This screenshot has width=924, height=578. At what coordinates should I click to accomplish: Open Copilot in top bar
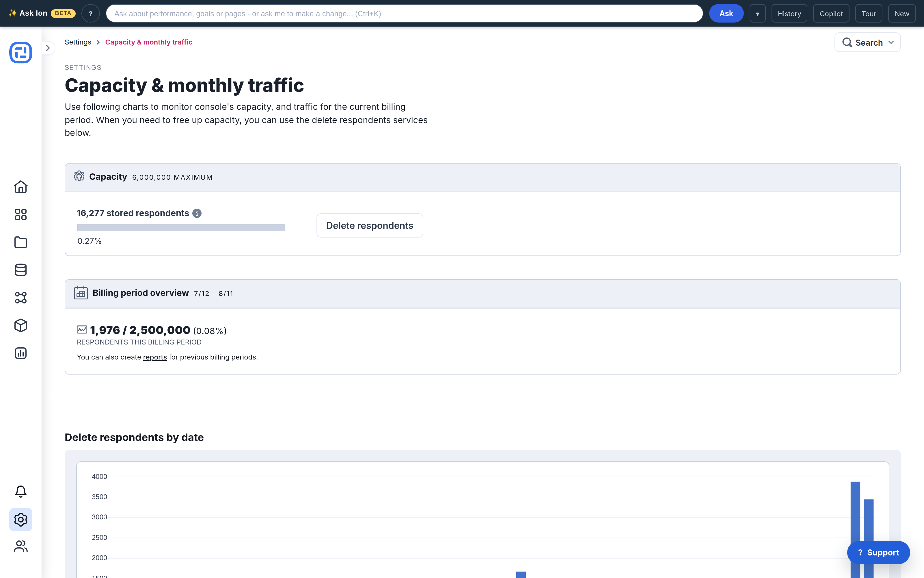[831, 13]
